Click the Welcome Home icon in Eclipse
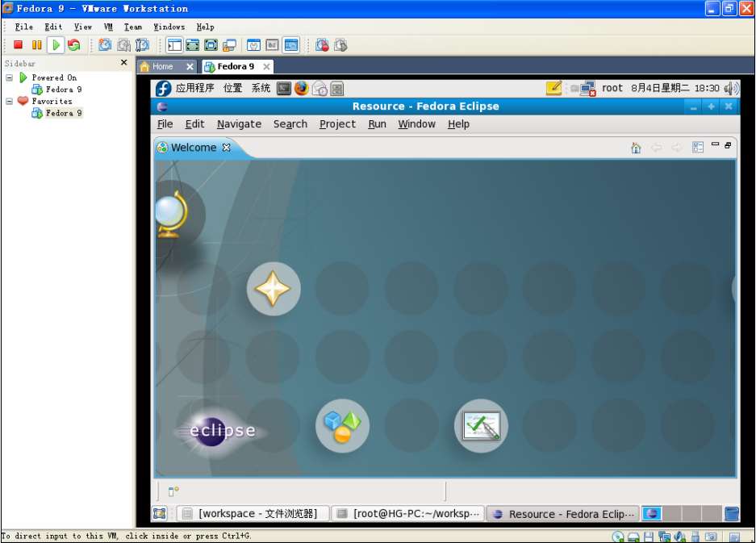756x543 pixels. click(x=636, y=148)
